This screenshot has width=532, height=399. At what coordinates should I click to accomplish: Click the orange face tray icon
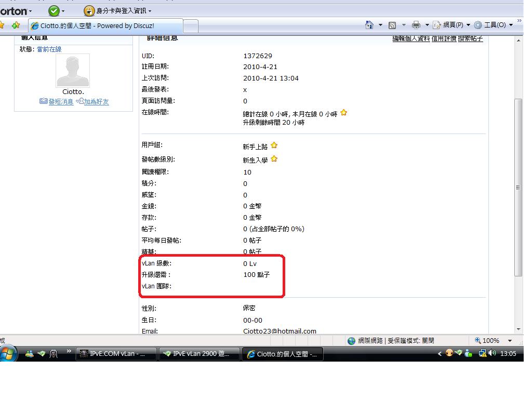click(449, 353)
